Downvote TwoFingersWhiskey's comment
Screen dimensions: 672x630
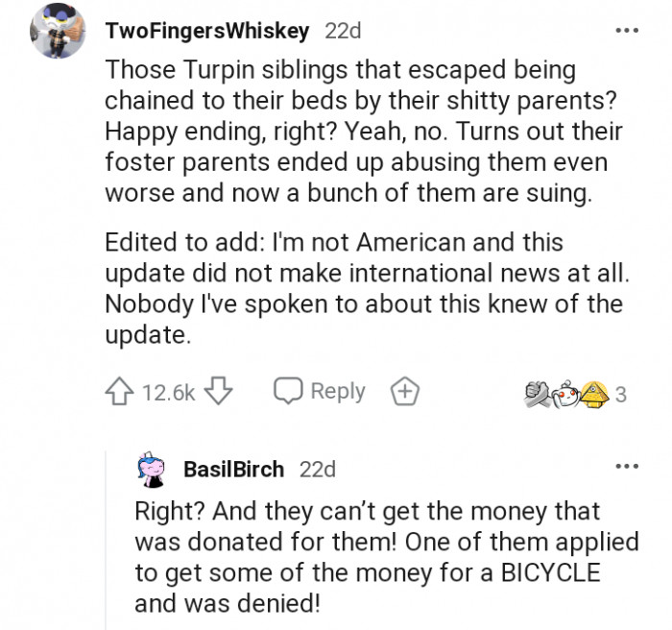click(x=220, y=392)
